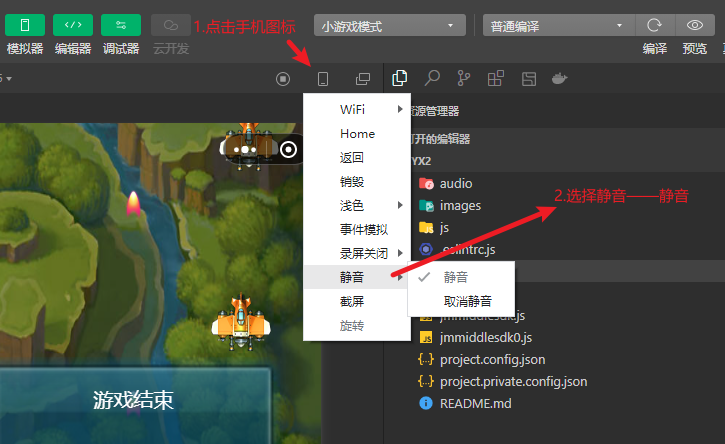This screenshot has width=725, height=444.
Task: Click the split editor layout icon
Action: point(528,79)
